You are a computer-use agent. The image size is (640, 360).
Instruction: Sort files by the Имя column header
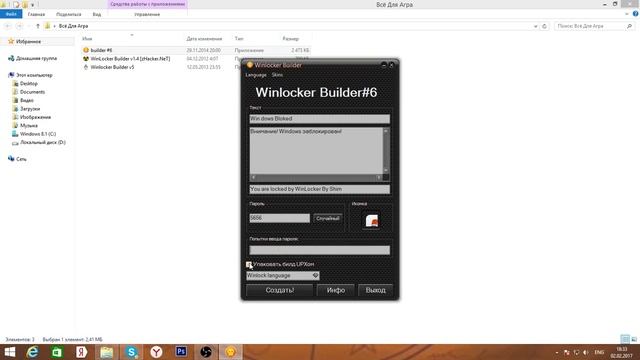pos(87,39)
